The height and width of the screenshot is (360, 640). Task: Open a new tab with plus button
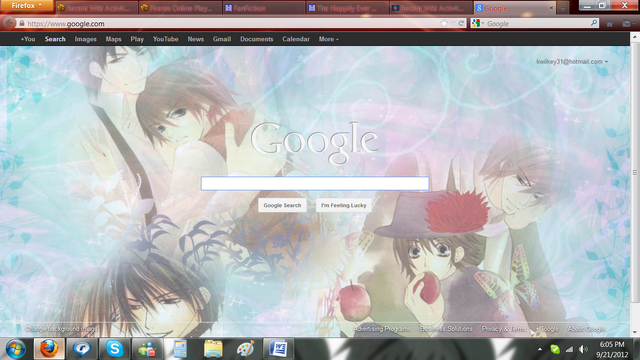pos(563,8)
